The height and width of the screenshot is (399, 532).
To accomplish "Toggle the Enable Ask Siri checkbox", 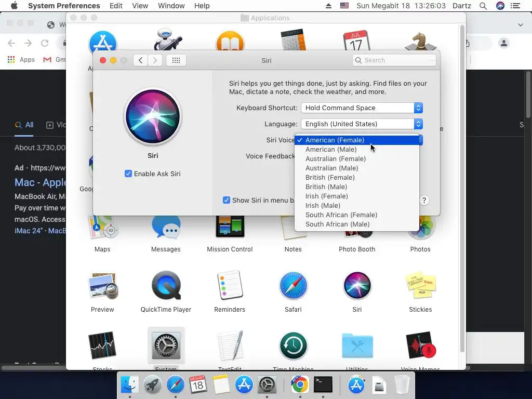I will (x=128, y=174).
